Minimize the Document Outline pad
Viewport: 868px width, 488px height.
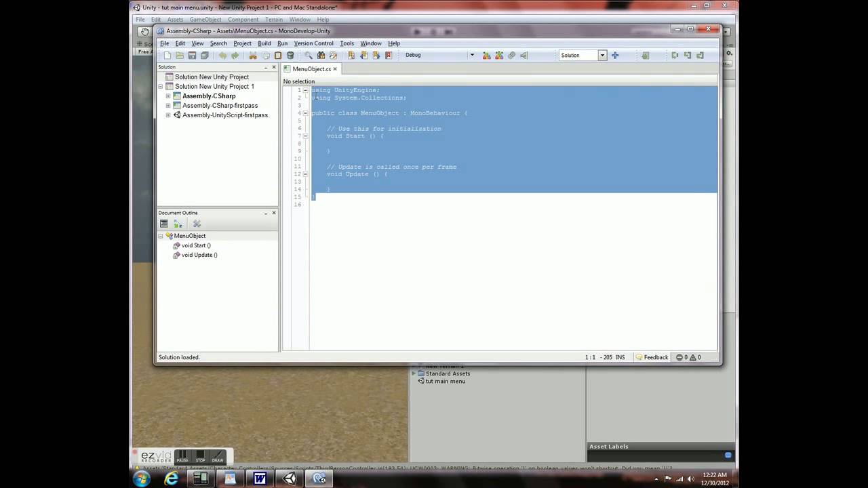(266, 213)
